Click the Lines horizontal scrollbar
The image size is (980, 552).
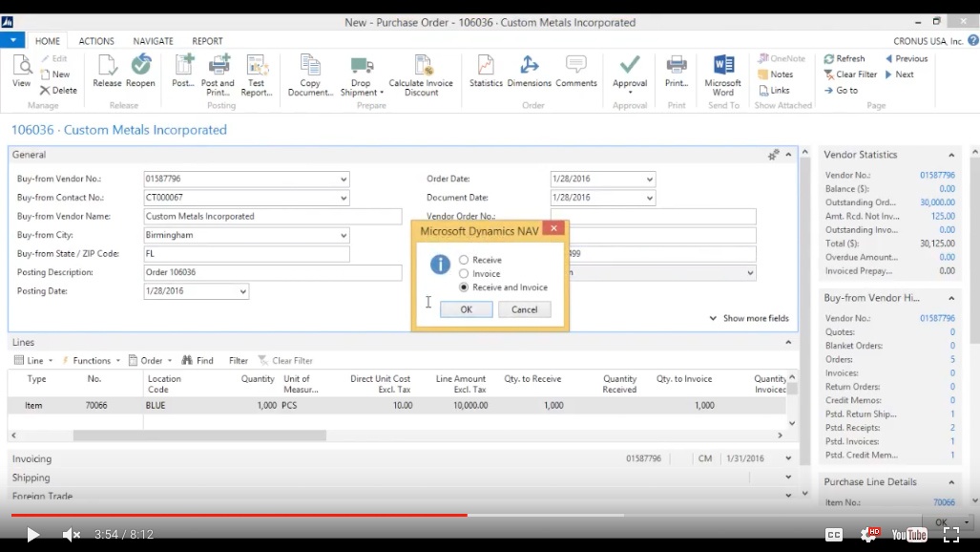click(199, 435)
